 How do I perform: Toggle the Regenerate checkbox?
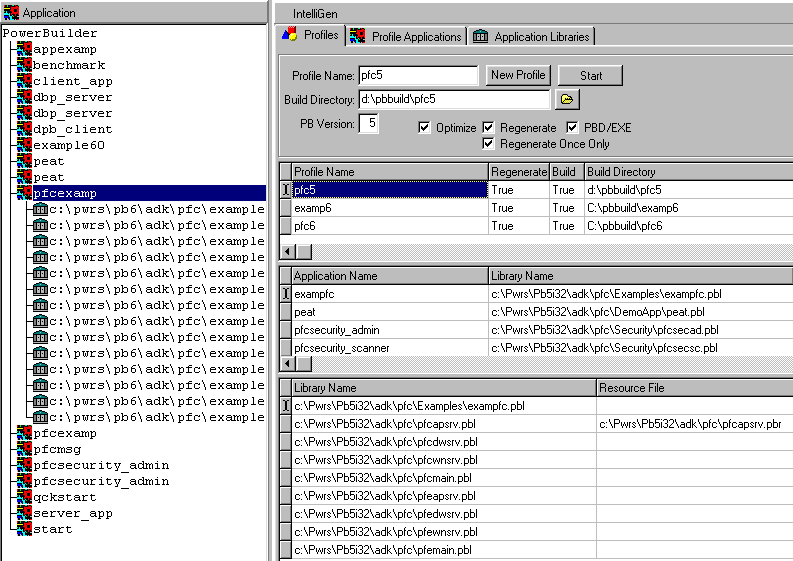488,127
